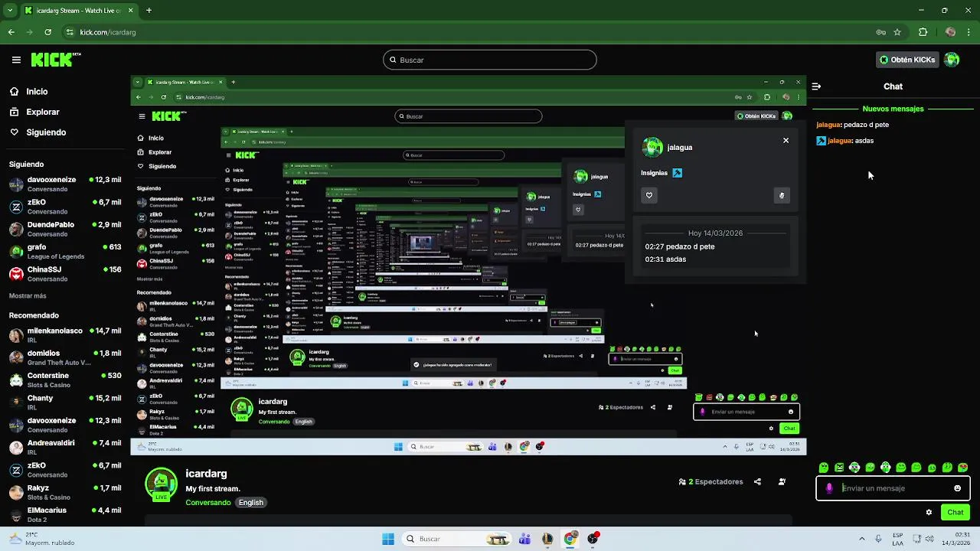Focus the 'Enviar un mensaje' chat field

(x=893, y=488)
